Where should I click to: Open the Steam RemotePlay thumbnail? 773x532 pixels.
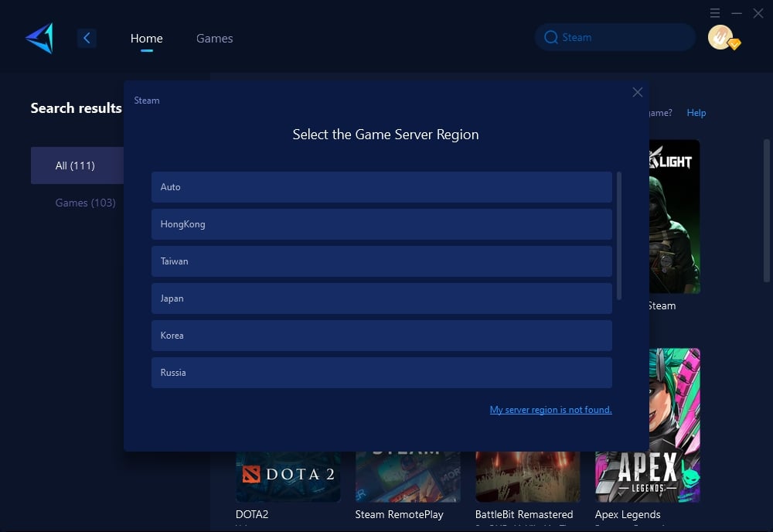tap(407, 477)
